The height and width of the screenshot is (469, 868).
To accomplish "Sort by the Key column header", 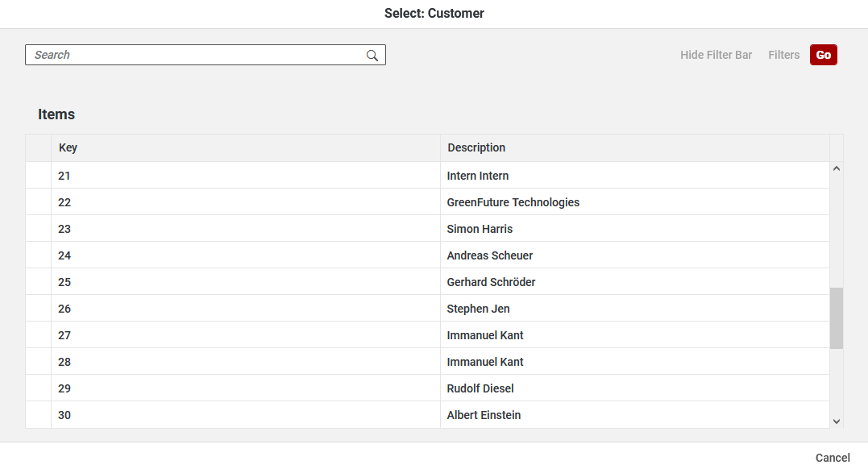I will coord(69,147).
